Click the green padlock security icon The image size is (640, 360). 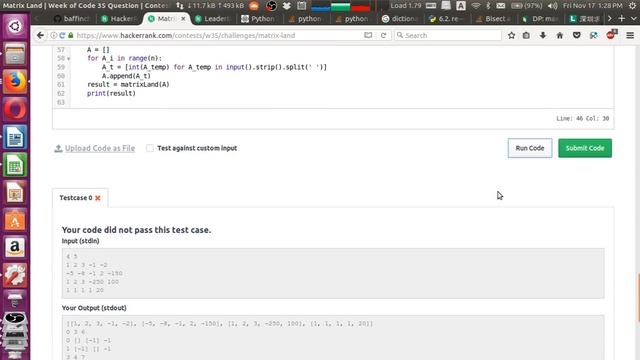click(x=71, y=36)
